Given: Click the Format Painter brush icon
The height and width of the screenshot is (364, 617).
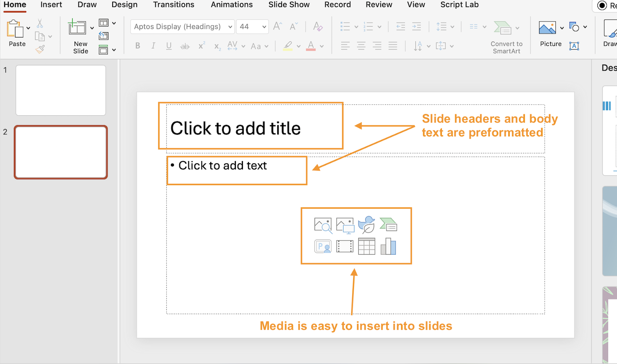Looking at the screenshot, I should pyautogui.click(x=40, y=49).
